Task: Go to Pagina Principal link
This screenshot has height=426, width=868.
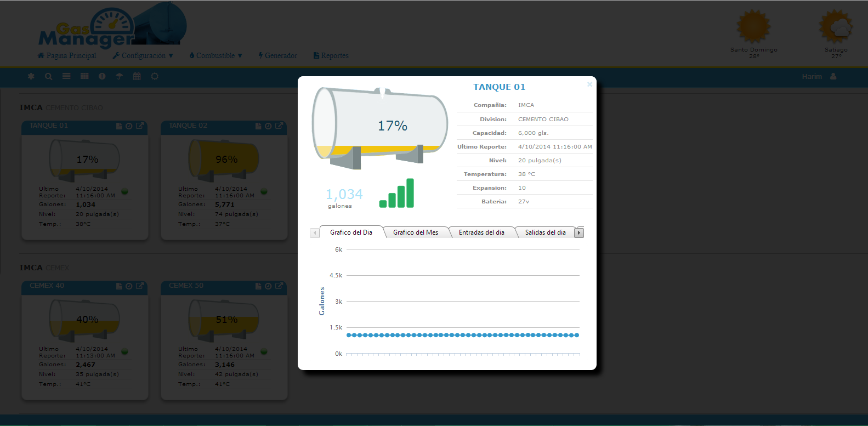Action: coord(67,55)
